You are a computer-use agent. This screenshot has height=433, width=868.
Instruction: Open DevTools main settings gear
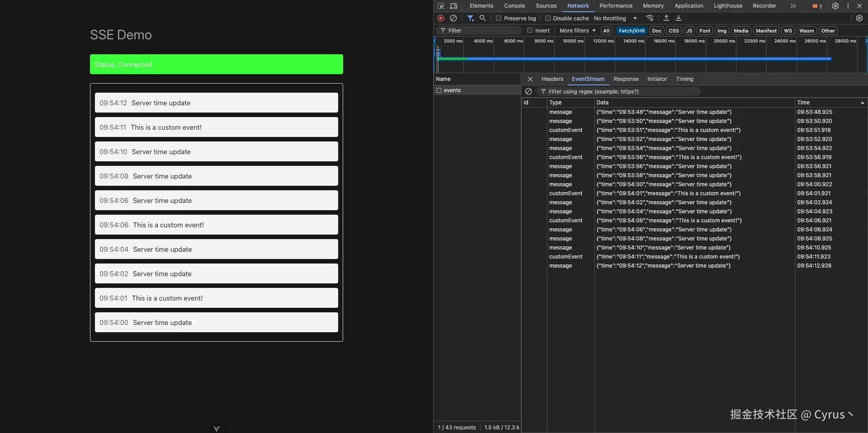point(835,6)
